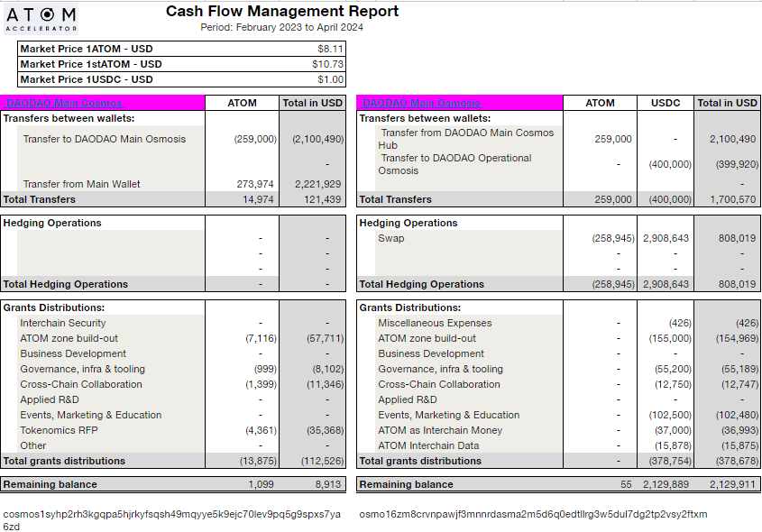The height and width of the screenshot is (532, 762).
Task: Click the Cash Flow Management Report title
Action: tap(281, 12)
